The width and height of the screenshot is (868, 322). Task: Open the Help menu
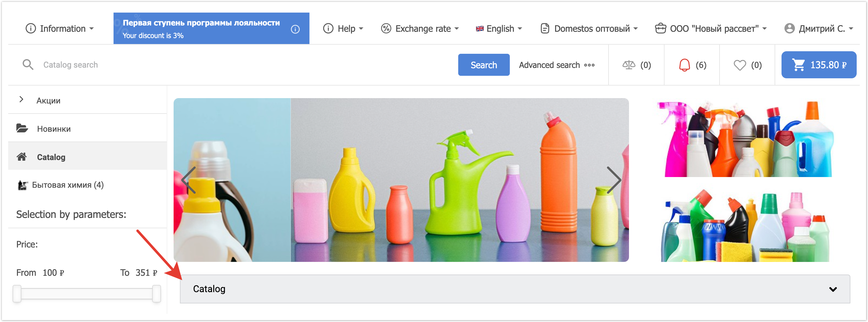click(x=343, y=29)
